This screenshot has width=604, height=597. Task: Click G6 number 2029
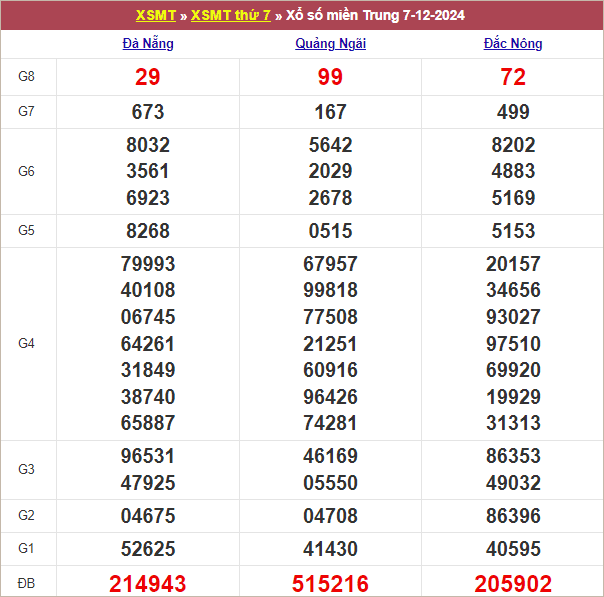(x=331, y=171)
